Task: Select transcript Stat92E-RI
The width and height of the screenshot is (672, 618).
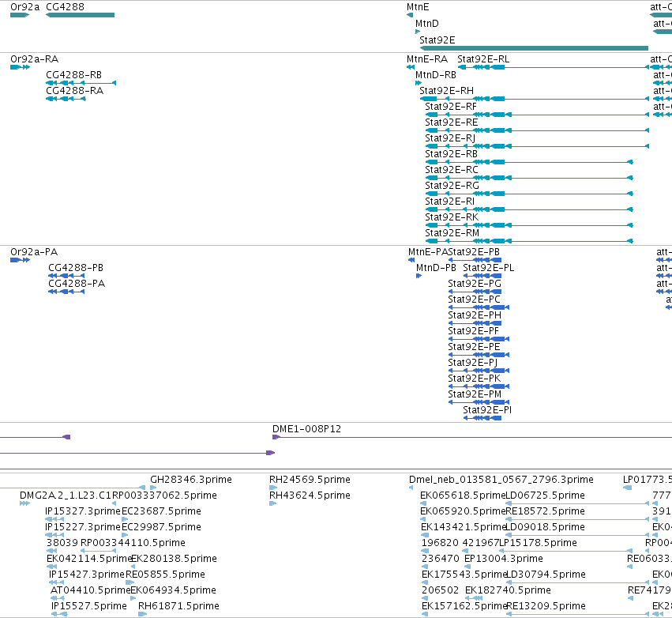Action: 450,202
